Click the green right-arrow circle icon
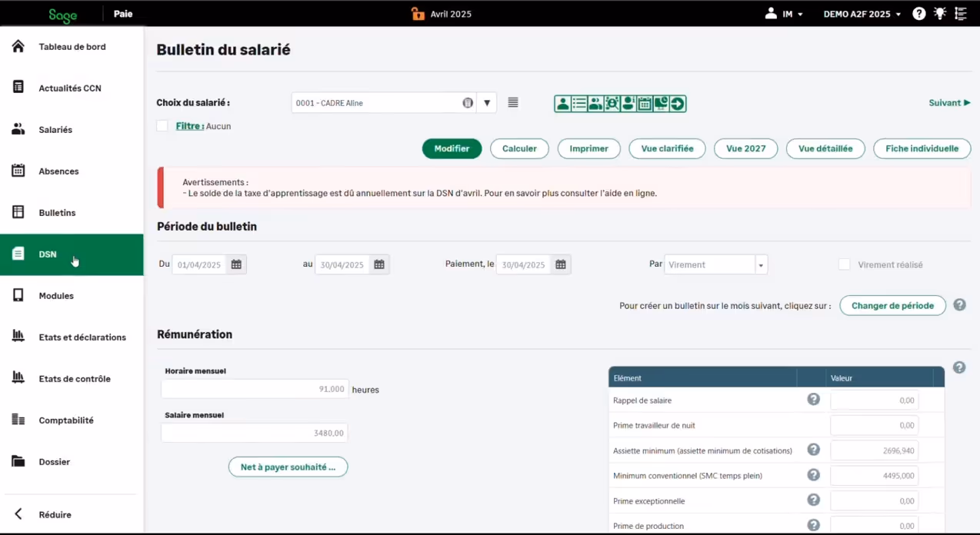 pos(678,104)
